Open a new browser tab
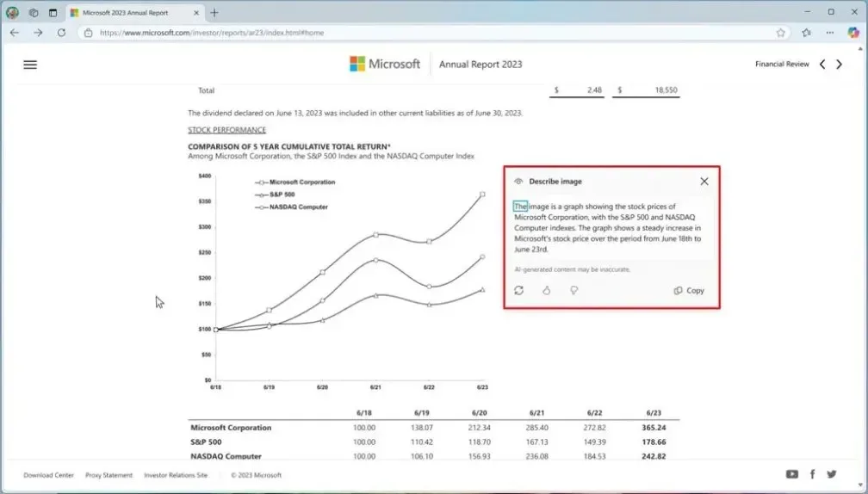This screenshot has height=494, width=868. [x=214, y=13]
